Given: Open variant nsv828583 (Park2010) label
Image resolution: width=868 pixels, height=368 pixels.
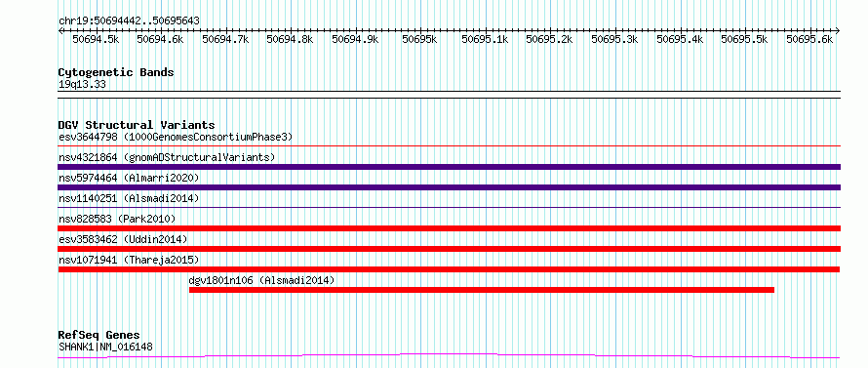Looking at the screenshot, I should click(117, 219).
